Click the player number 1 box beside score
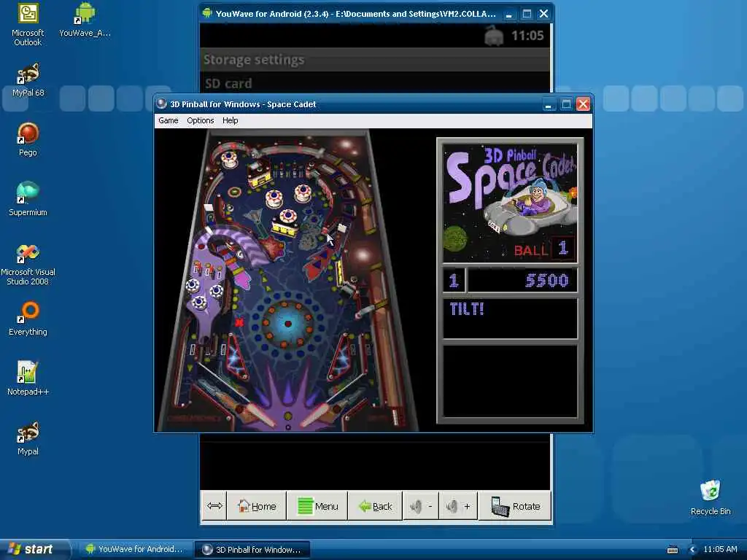Image resolution: width=747 pixels, height=560 pixels. click(454, 280)
